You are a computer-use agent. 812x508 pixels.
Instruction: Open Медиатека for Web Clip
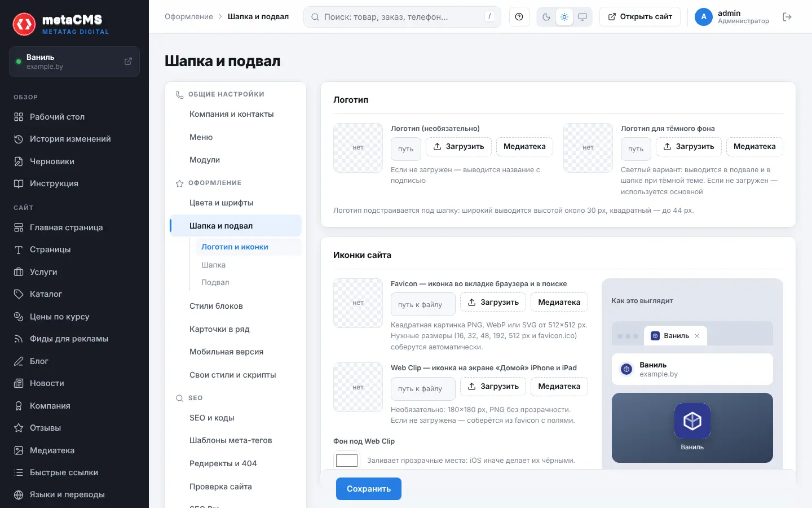click(559, 387)
